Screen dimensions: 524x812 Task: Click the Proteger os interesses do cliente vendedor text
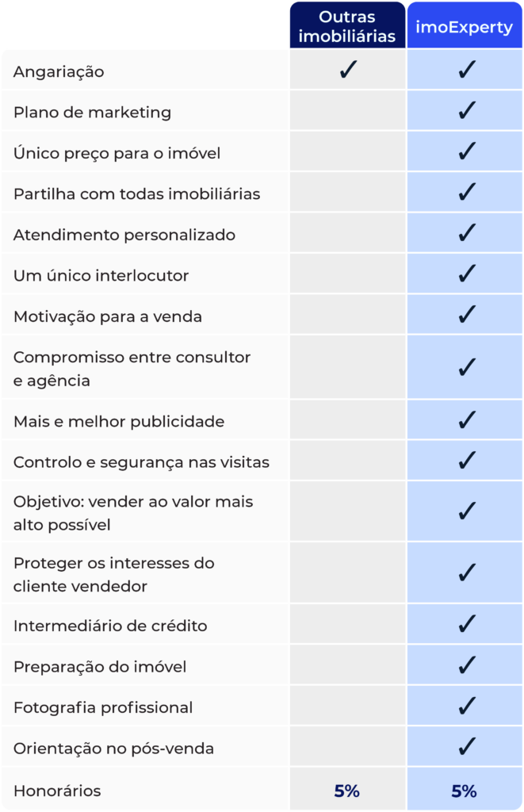pyautogui.click(x=114, y=574)
